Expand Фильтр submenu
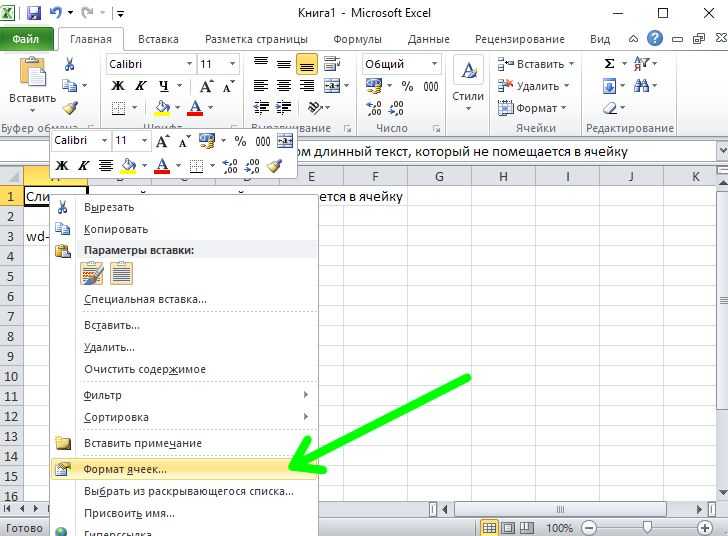The width and height of the screenshot is (728, 536). pyautogui.click(x=184, y=395)
